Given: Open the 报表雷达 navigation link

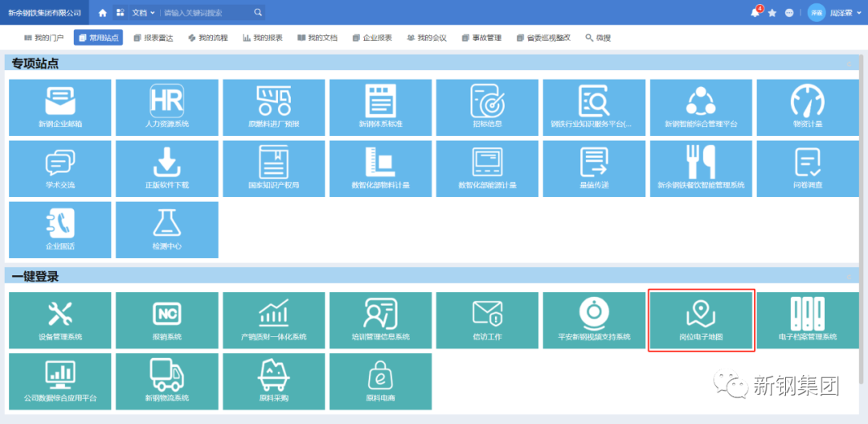Looking at the screenshot, I should 153,38.
